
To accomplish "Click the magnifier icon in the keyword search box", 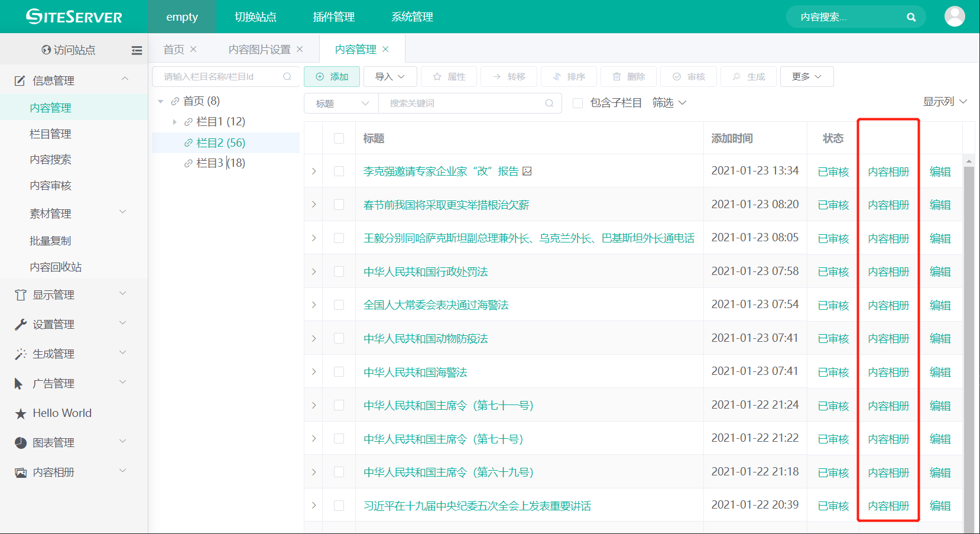I will click(x=549, y=103).
